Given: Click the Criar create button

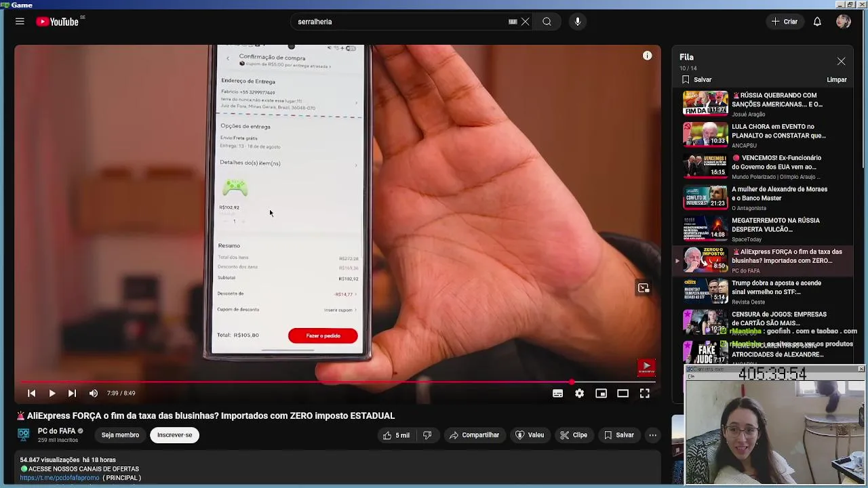Looking at the screenshot, I should [x=785, y=22].
